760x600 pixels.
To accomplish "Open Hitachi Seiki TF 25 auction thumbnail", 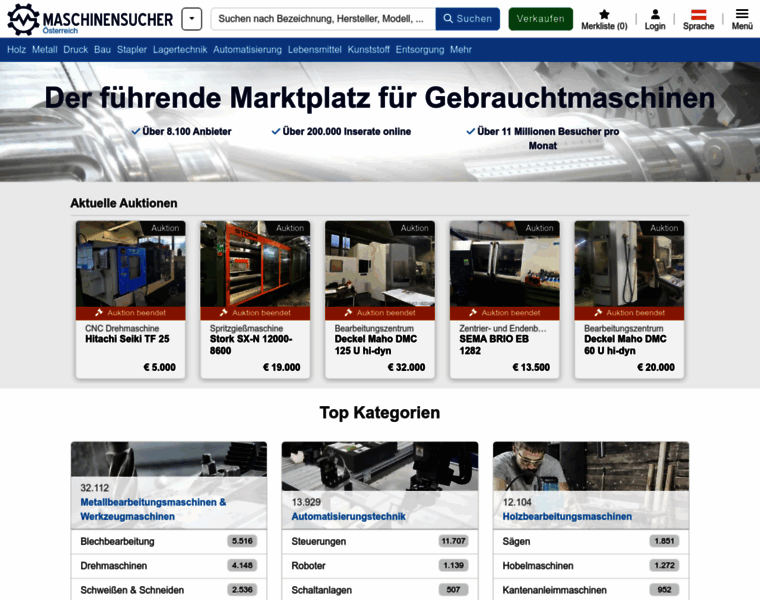I will [130, 264].
